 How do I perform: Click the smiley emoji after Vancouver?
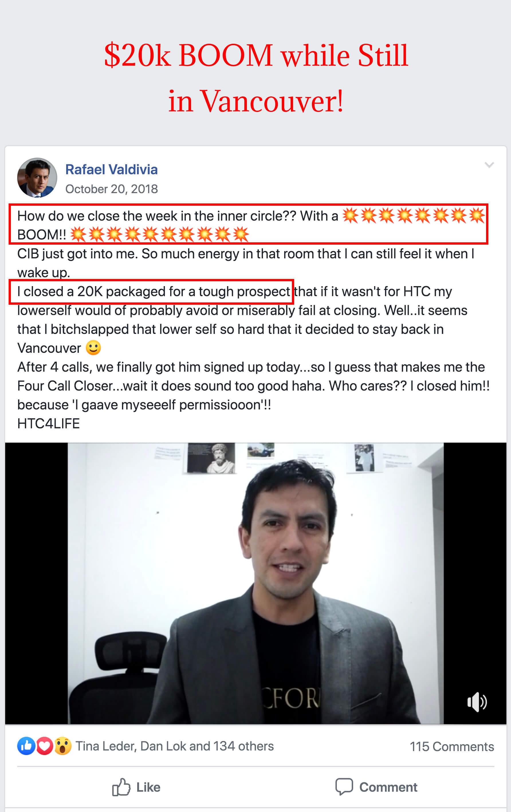93,348
